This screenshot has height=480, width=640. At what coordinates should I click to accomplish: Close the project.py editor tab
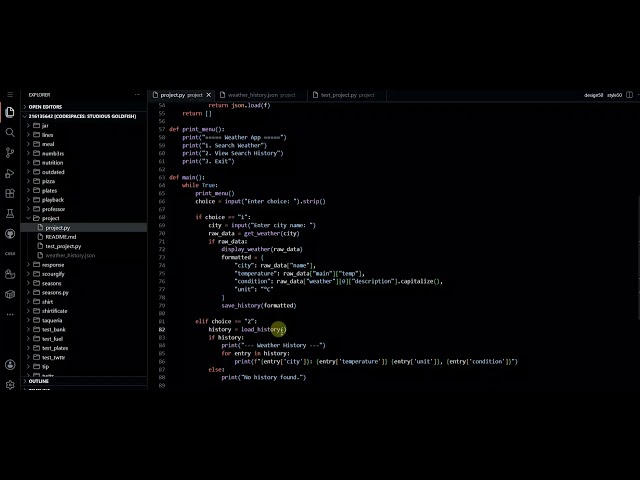tap(209, 95)
